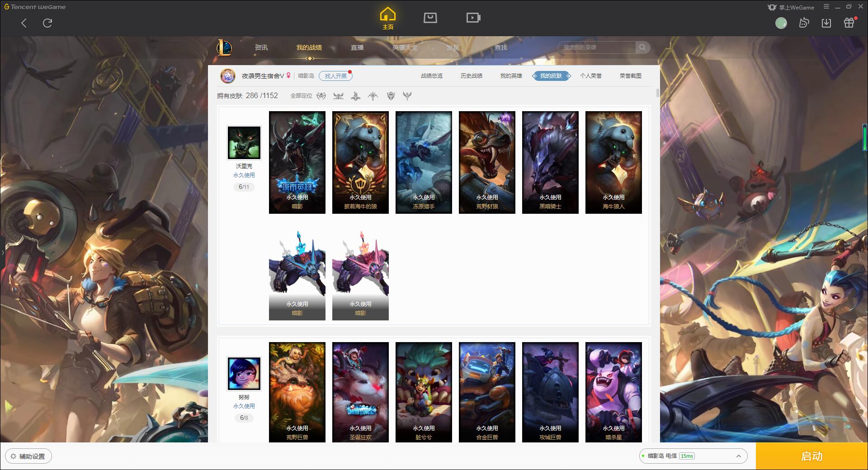The height and width of the screenshot is (470, 868).
Task: Open the 攻城巨兽 skin card
Action: (x=550, y=392)
